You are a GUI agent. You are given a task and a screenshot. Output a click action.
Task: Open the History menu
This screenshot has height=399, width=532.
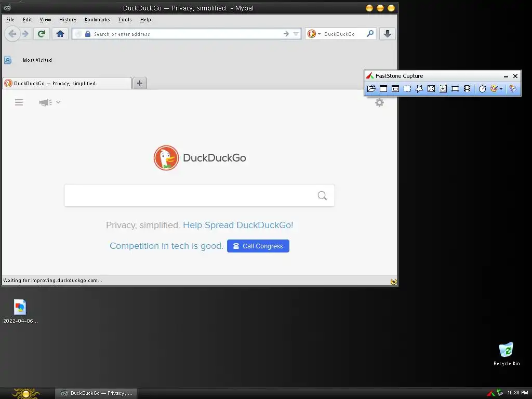coord(68,20)
